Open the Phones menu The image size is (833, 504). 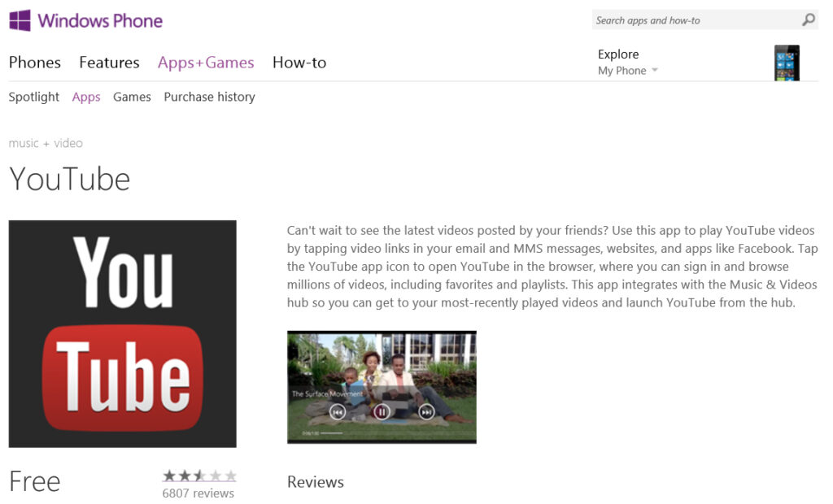coord(34,63)
